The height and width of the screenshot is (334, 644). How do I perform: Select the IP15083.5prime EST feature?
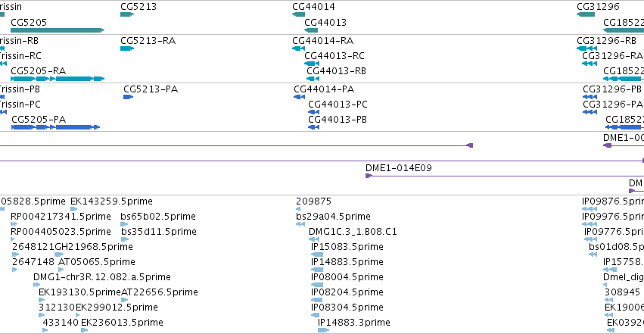tap(317, 254)
